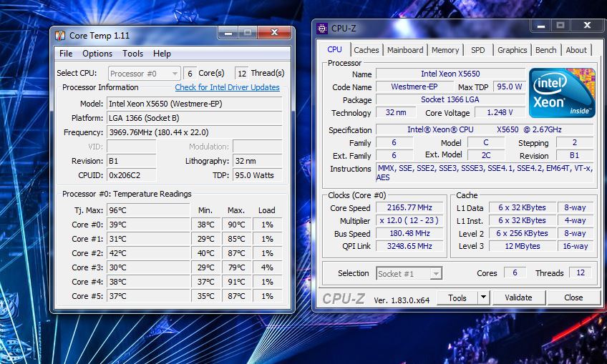
Task: Click the Tools button in CPU-Z
Action: (x=457, y=298)
